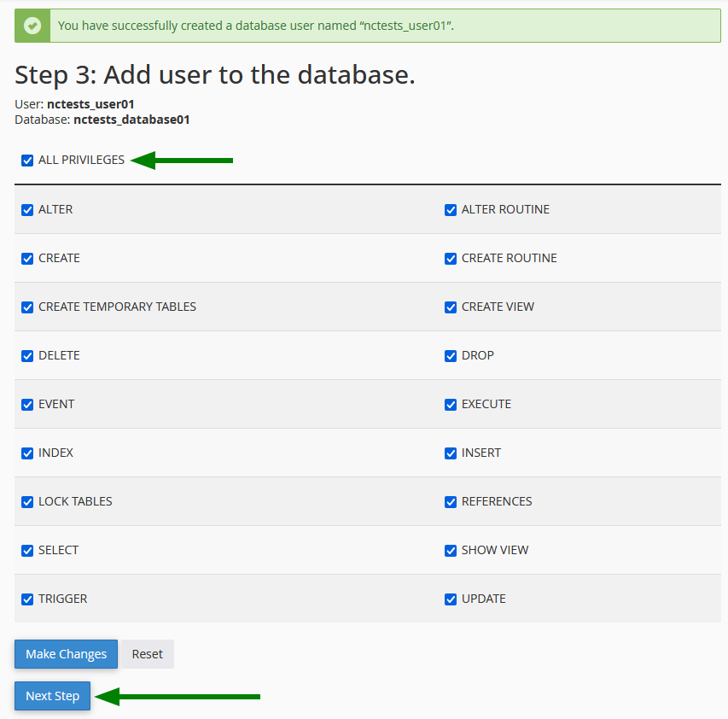The image size is (728, 719).
Task: Toggle the ALTER privilege checkbox
Action: [27, 210]
